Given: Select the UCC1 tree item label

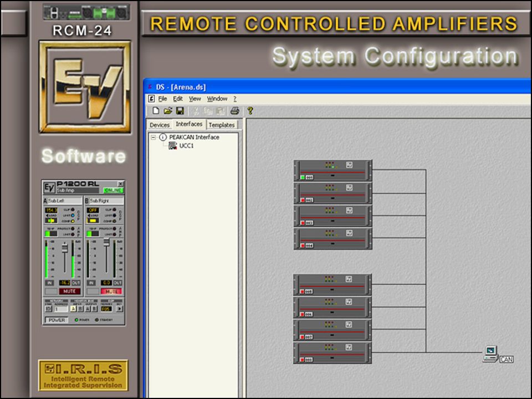Looking at the screenshot, I should (186, 146).
